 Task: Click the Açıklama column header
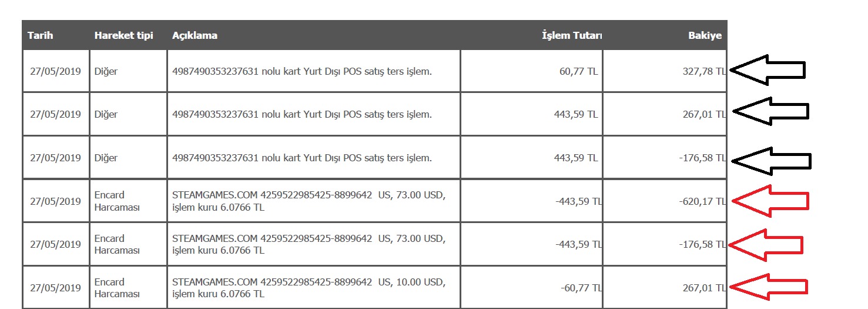(195, 35)
